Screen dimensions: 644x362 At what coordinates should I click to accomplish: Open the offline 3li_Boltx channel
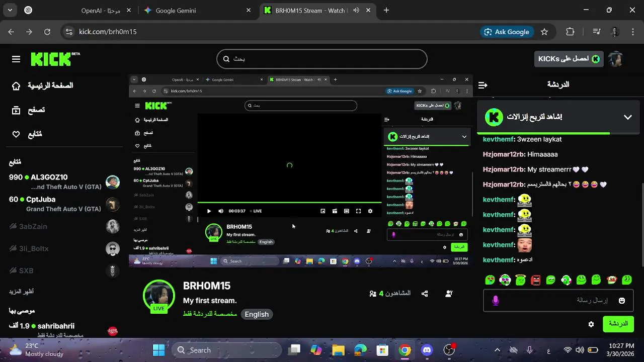[64, 248]
